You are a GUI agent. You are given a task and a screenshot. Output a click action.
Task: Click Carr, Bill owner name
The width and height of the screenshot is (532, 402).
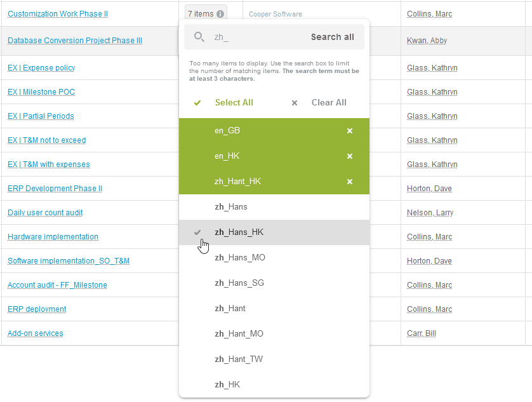(x=422, y=333)
